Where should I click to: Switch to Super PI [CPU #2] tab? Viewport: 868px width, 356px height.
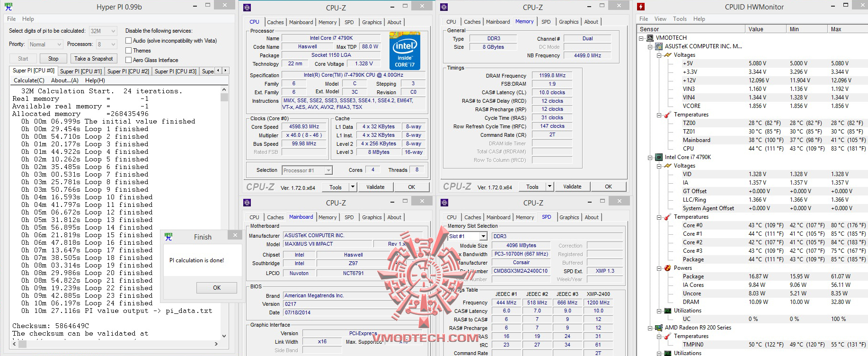[x=128, y=71]
